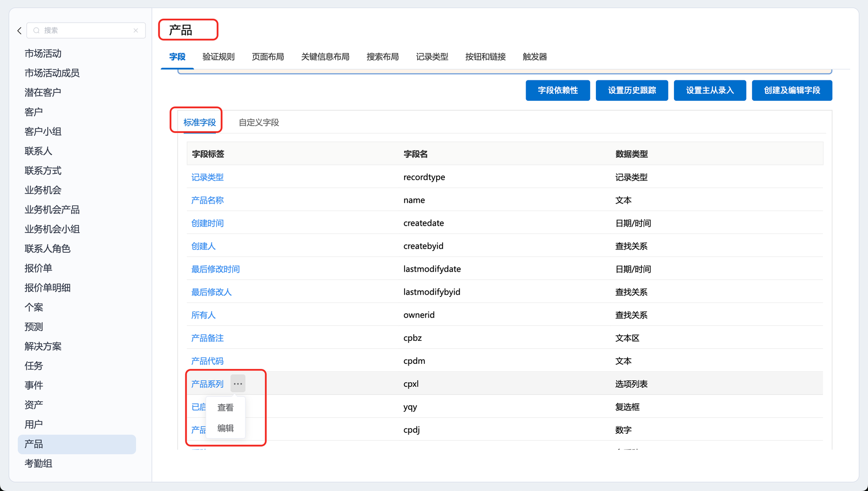This screenshot has height=491, width=868.
Task: Select 编辑 from the popup menu
Action: tap(225, 428)
